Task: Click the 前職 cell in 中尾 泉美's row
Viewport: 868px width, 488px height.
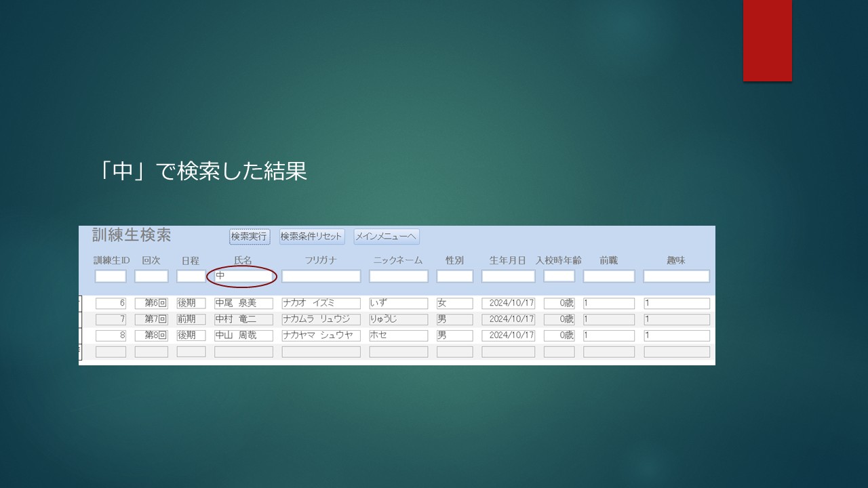Action: [609, 304]
